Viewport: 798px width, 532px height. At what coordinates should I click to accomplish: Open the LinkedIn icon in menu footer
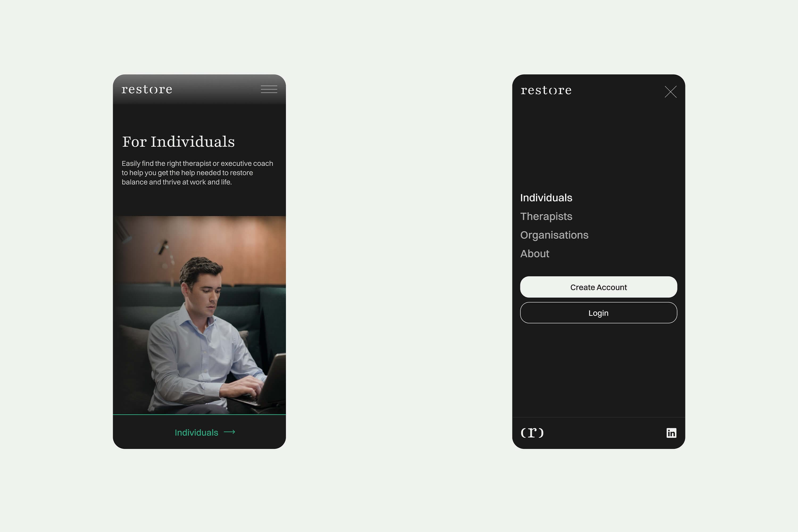click(x=671, y=433)
